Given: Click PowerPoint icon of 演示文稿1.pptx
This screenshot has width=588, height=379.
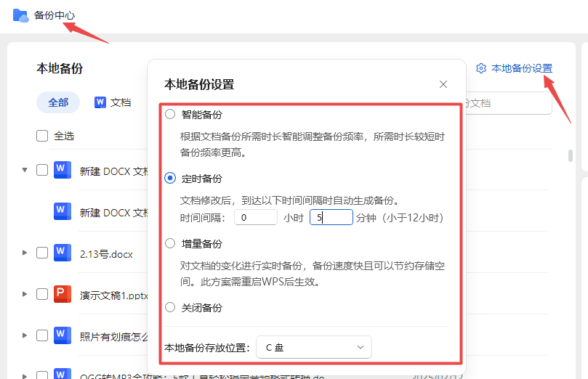Looking at the screenshot, I should pyautogui.click(x=63, y=294).
